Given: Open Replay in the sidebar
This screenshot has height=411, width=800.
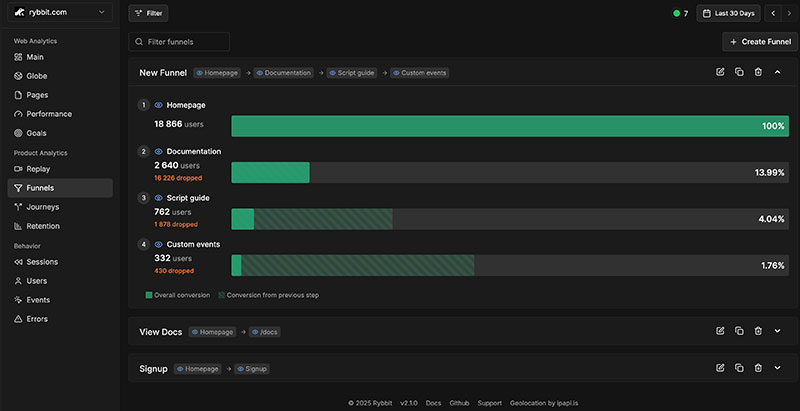Looking at the screenshot, I should tap(60, 169).
